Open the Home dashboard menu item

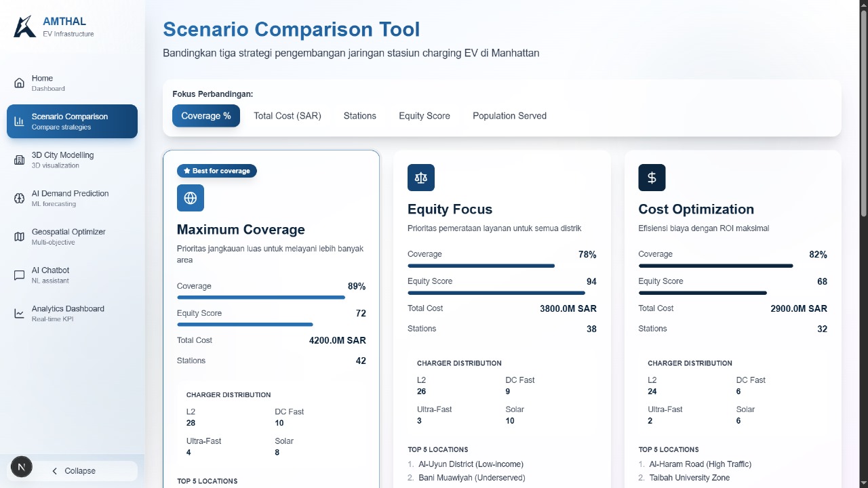72,83
